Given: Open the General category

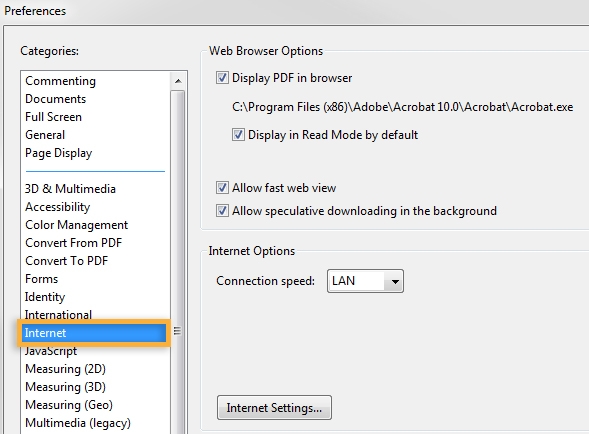Looking at the screenshot, I should [45, 135].
